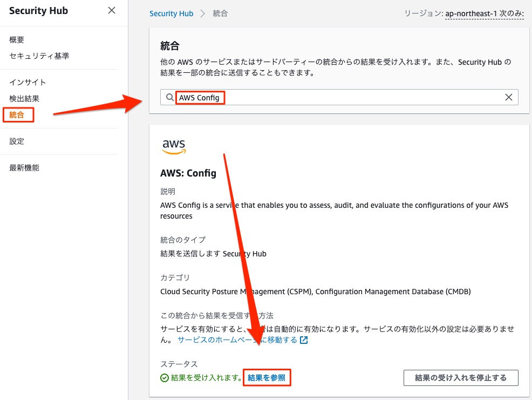The width and height of the screenshot is (532, 400).
Task: Open 最新機能 in the sidebar
Action: (24, 168)
